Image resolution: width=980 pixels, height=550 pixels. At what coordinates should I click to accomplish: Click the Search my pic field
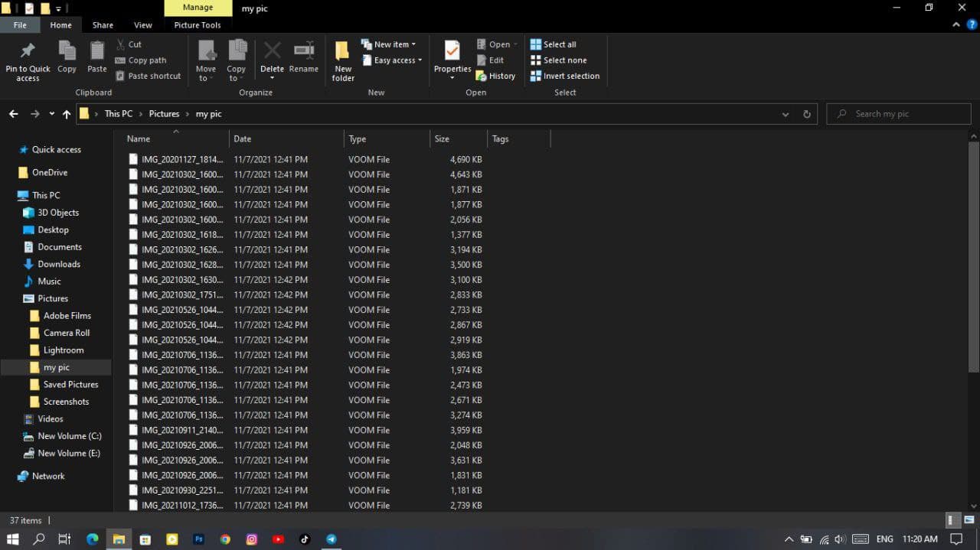(x=899, y=114)
